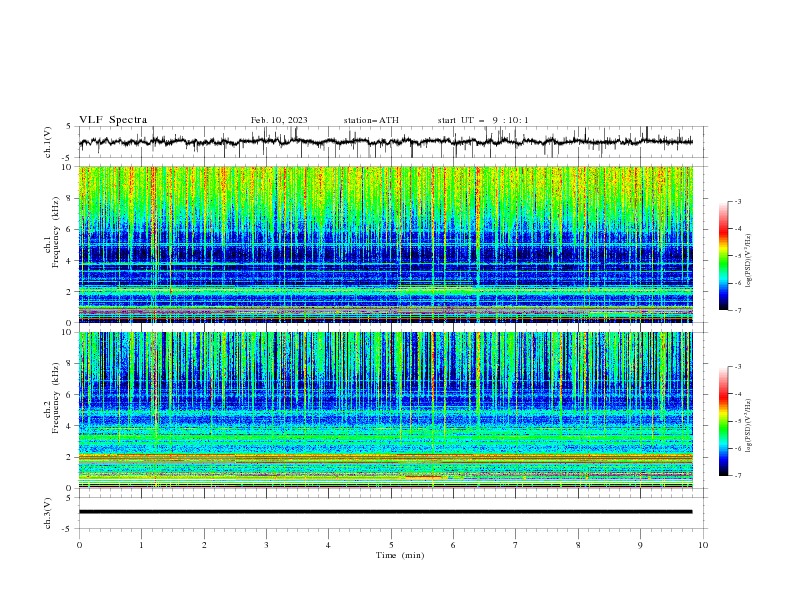
Task: Click the ch.1 spectrogram panel
Action: (x=386, y=244)
